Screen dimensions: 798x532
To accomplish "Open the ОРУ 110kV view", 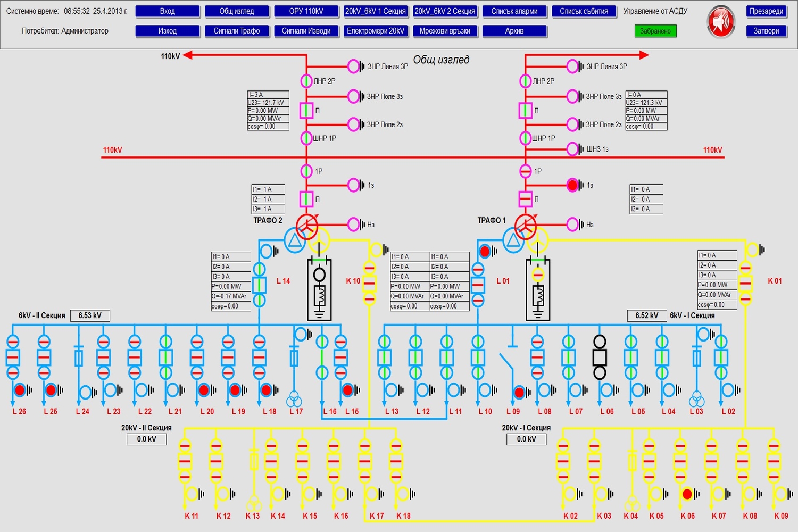I will click(x=306, y=11).
